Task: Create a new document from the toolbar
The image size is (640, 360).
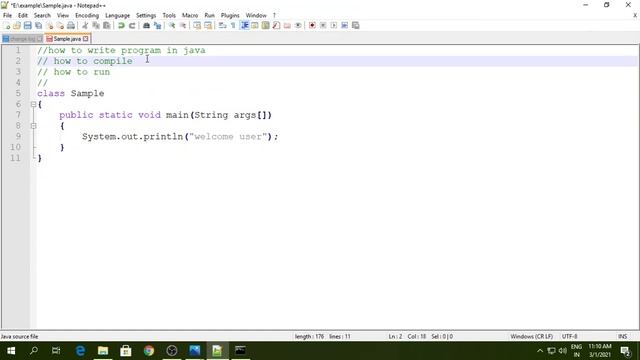Action: click(x=7, y=25)
